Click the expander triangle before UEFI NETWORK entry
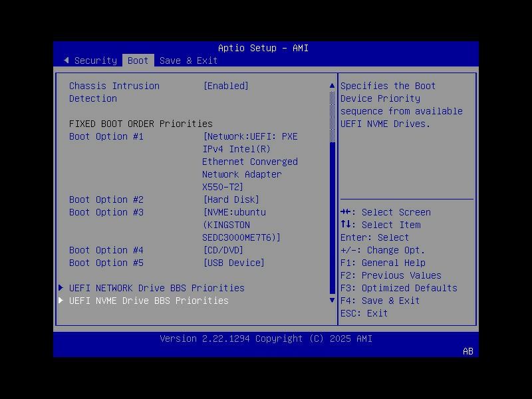Screen dimensions: 532x399 (x=62, y=288)
